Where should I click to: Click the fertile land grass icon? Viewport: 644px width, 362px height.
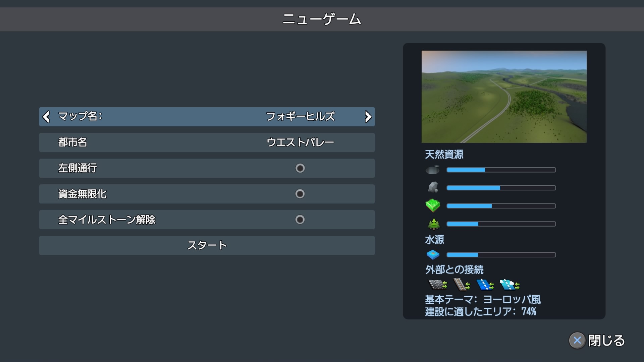(x=433, y=205)
